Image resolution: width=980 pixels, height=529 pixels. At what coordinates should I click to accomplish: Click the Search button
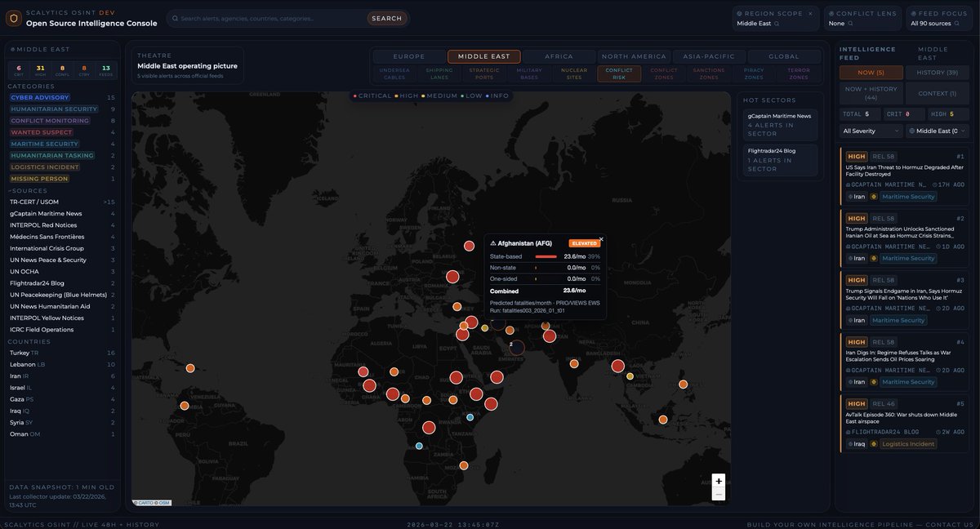click(x=386, y=18)
